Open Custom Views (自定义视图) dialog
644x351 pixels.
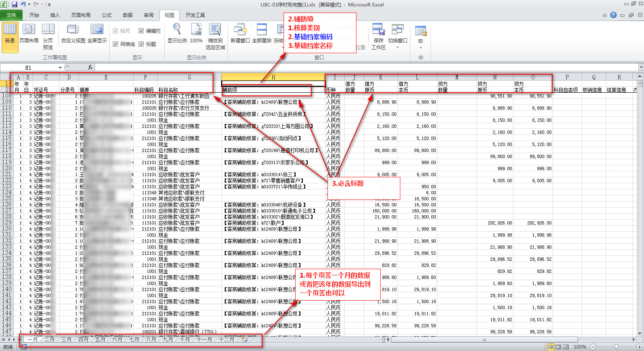tap(73, 34)
